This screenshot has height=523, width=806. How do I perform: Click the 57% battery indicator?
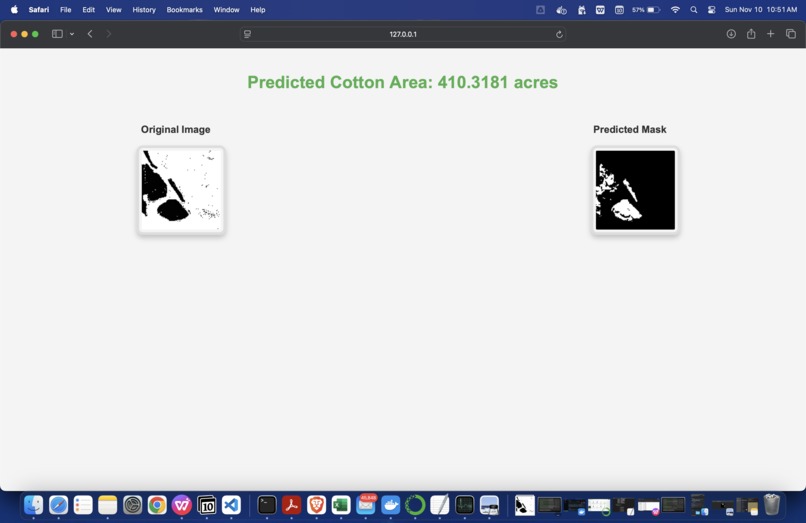click(x=646, y=10)
